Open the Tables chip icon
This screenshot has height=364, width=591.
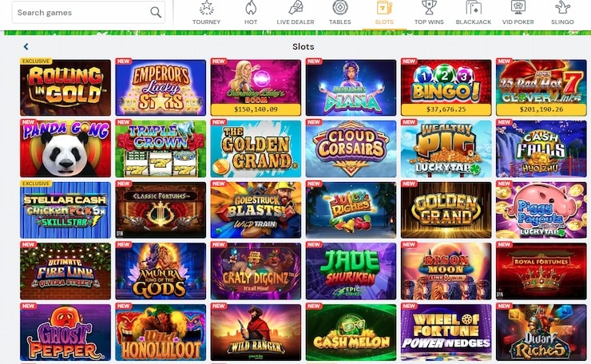(340, 8)
